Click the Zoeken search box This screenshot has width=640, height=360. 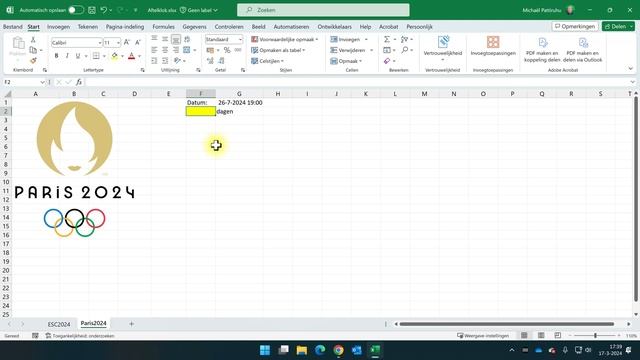[x=323, y=10]
